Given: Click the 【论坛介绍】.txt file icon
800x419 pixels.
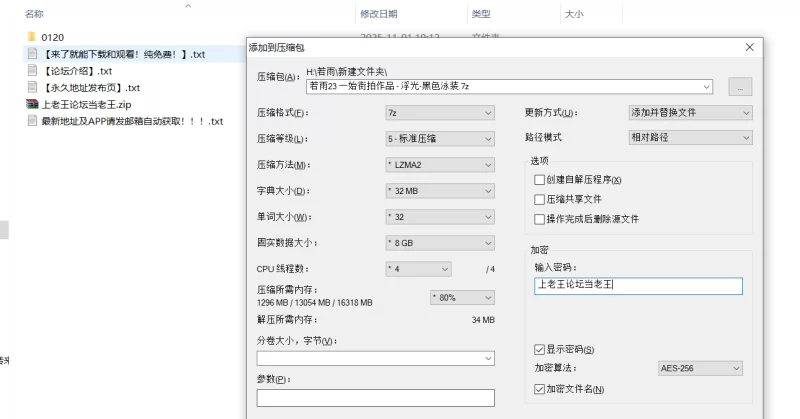Looking at the screenshot, I should [x=32, y=71].
